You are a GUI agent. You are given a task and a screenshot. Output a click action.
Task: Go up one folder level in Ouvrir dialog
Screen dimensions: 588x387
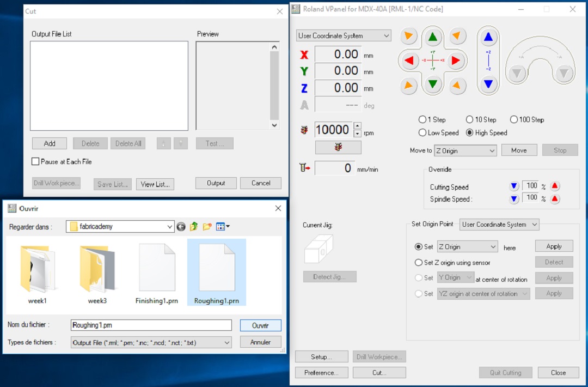point(194,226)
